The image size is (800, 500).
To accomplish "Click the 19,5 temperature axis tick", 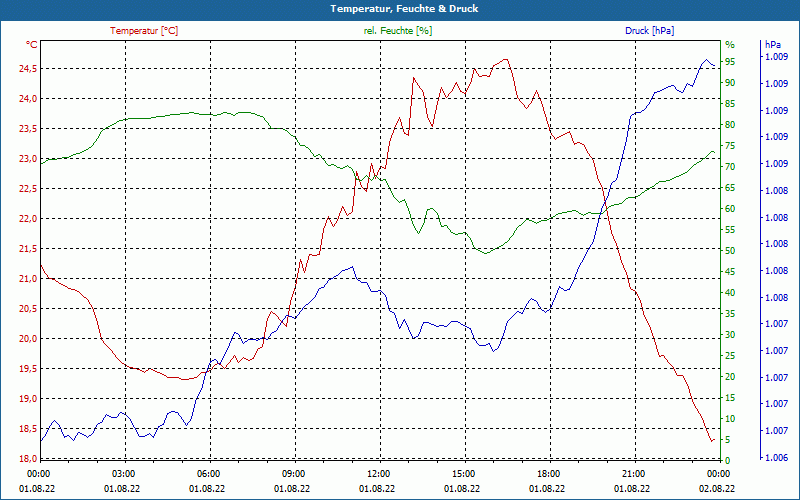I will tap(28, 369).
